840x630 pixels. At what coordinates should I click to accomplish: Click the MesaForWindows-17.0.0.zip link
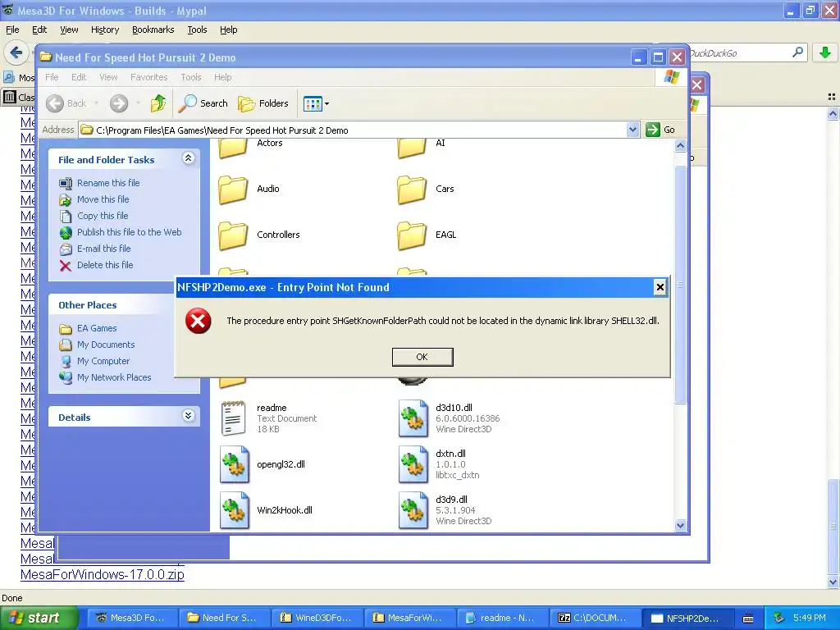pyautogui.click(x=103, y=574)
